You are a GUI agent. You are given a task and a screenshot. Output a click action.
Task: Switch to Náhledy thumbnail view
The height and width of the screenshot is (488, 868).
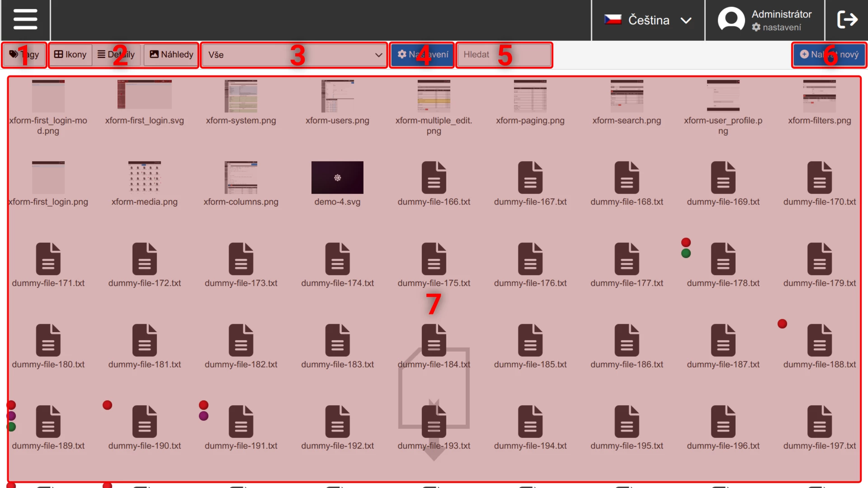coord(171,55)
